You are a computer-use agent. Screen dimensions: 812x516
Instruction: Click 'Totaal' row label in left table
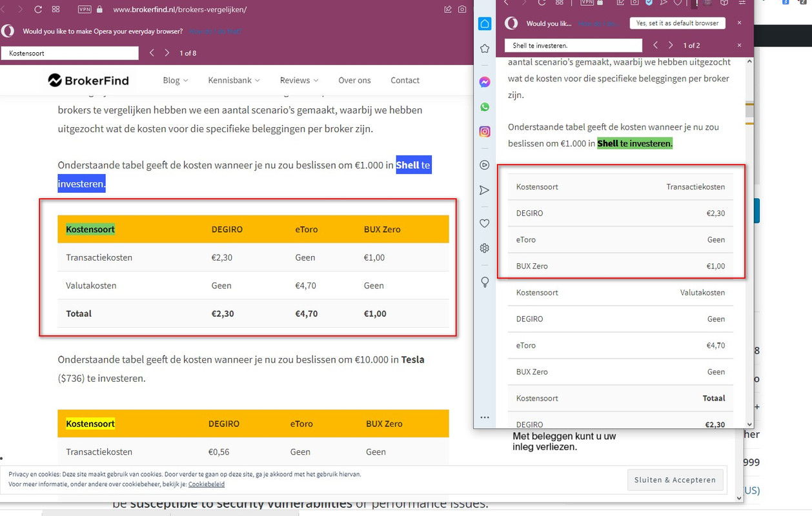pyautogui.click(x=79, y=313)
